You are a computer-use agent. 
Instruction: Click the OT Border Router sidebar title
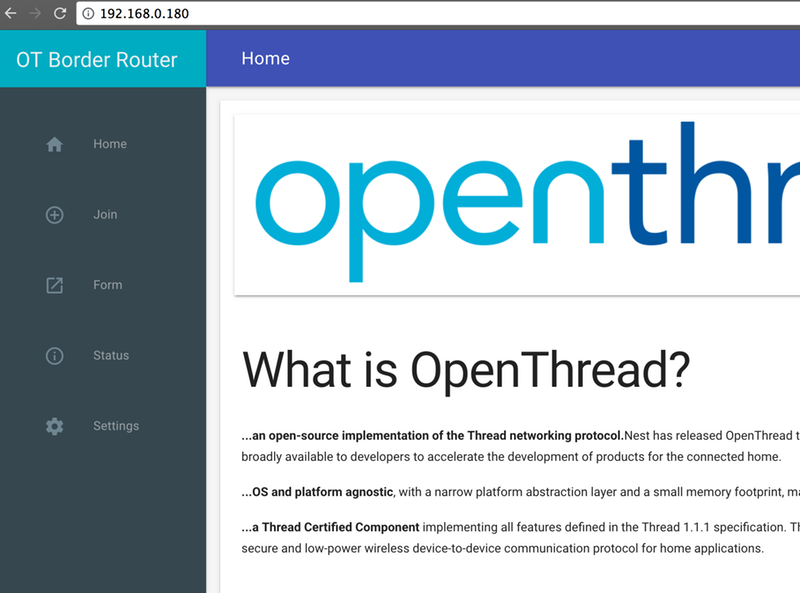[97, 59]
